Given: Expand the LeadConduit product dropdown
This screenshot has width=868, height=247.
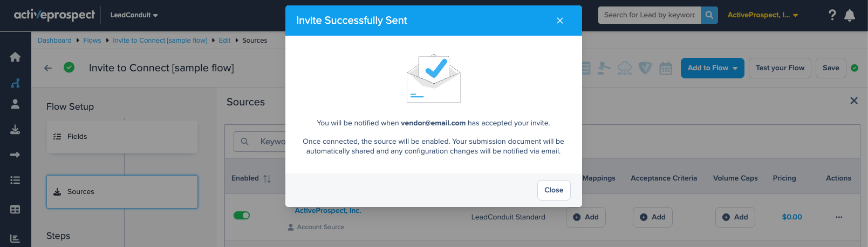Looking at the screenshot, I should coord(134,15).
